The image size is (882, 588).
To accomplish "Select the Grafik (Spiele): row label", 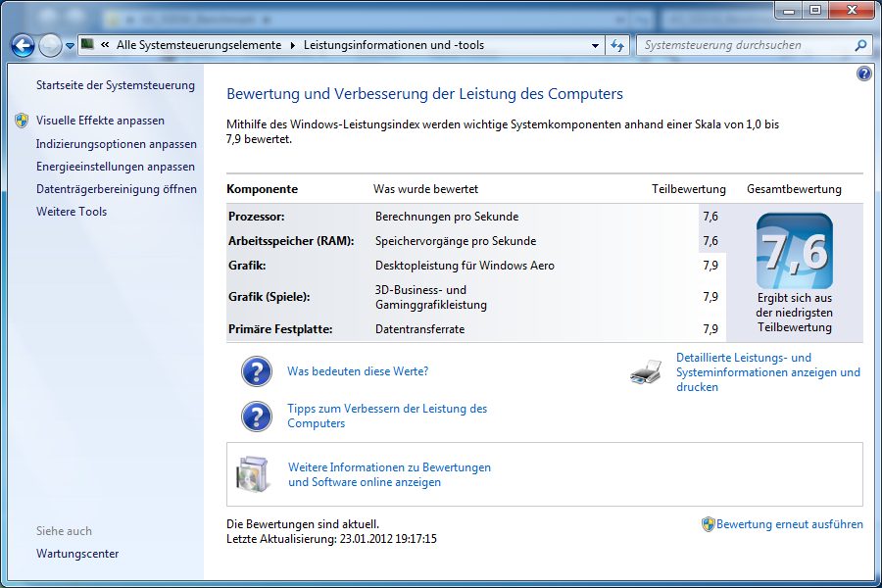I will point(269,297).
